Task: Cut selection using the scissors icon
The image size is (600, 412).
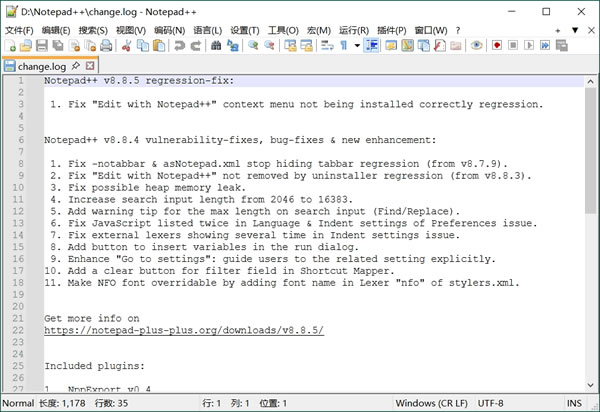Action: (x=126, y=46)
